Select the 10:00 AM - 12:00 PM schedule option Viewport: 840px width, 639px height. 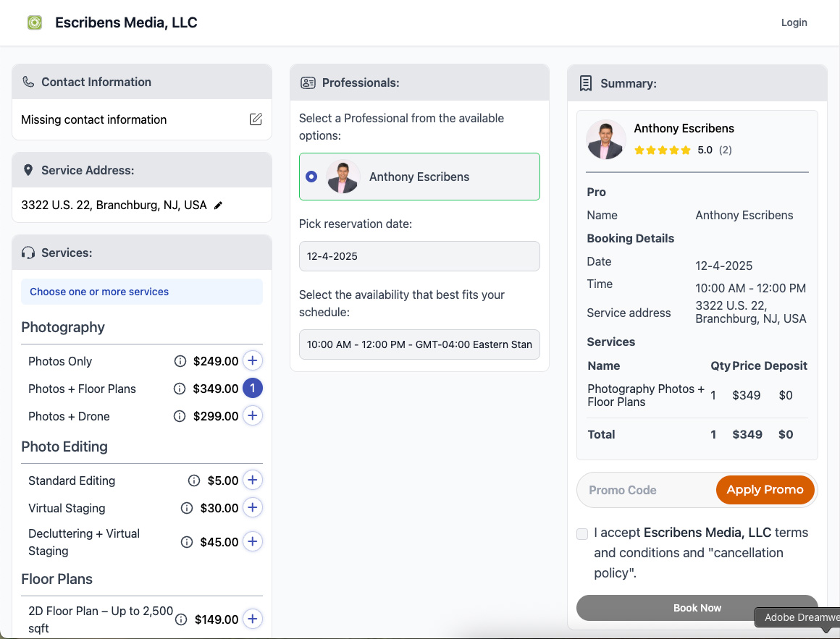(419, 344)
